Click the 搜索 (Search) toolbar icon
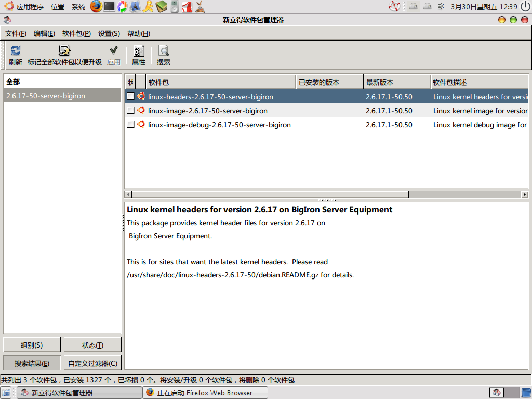532x399 pixels. tap(164, 51)
